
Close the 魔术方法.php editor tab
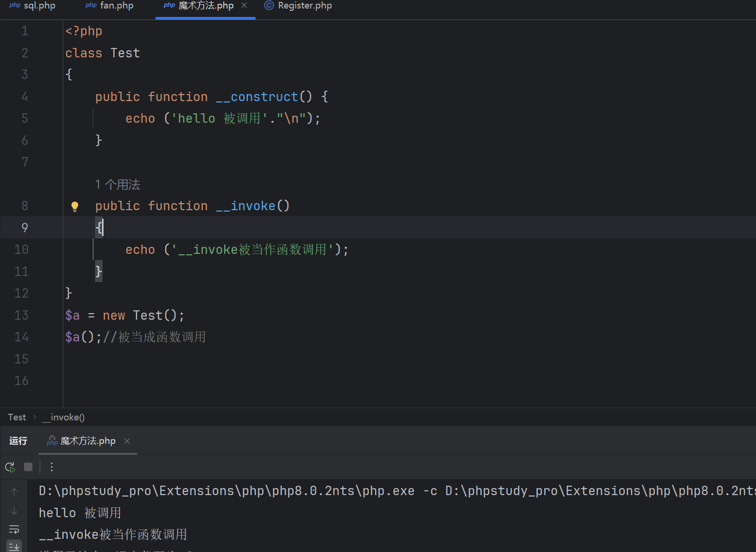point(244,5)
